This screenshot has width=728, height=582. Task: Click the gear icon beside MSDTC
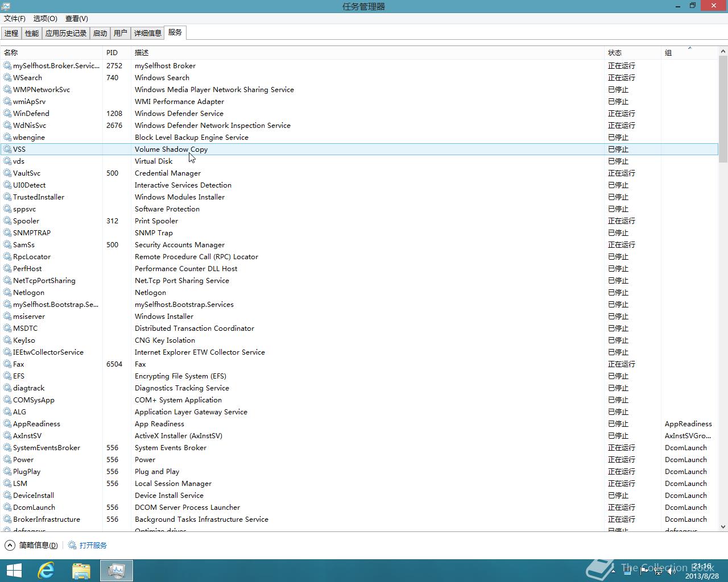(x=7, y=329)
